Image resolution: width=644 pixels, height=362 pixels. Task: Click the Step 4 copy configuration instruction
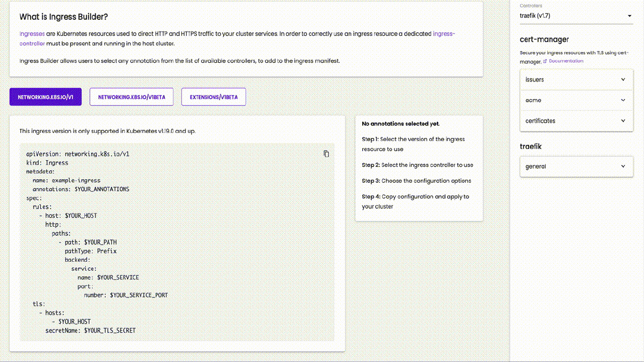coord(415,202)
